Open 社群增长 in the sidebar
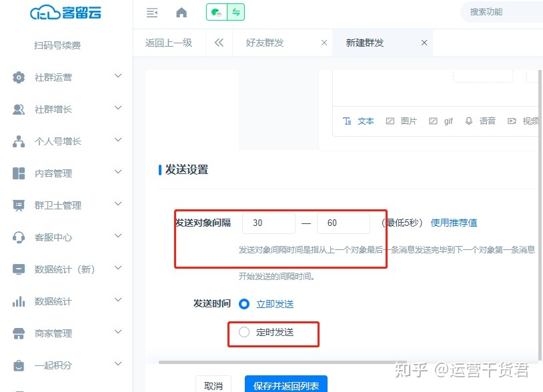Image resolution: width=543 pixels, height=392 pixels. coord(53,109)
